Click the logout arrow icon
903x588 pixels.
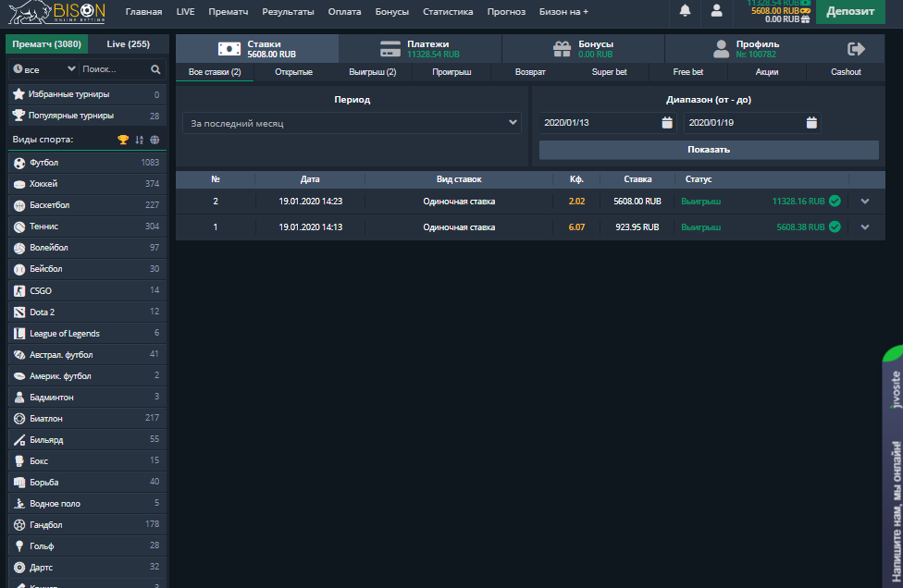pos(856,49)
